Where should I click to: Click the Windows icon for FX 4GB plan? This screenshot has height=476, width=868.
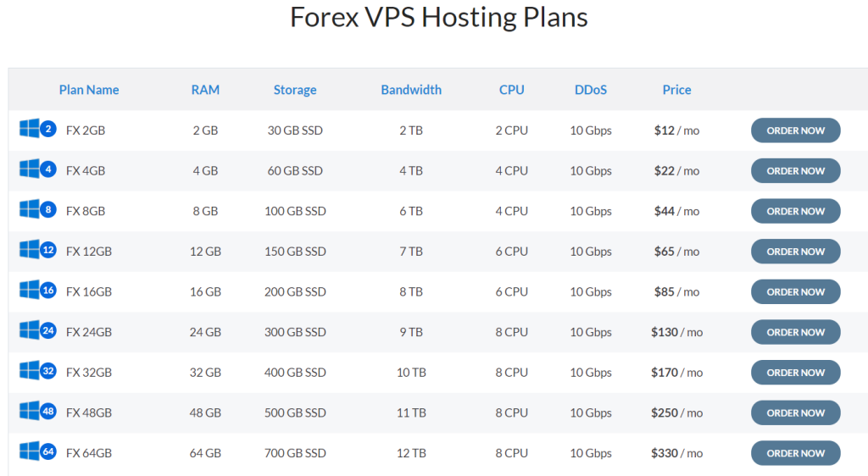coord(31,169)
